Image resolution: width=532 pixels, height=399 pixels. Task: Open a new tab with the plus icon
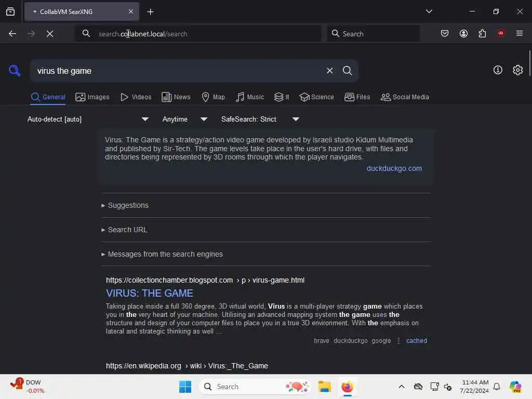(150, 12)
